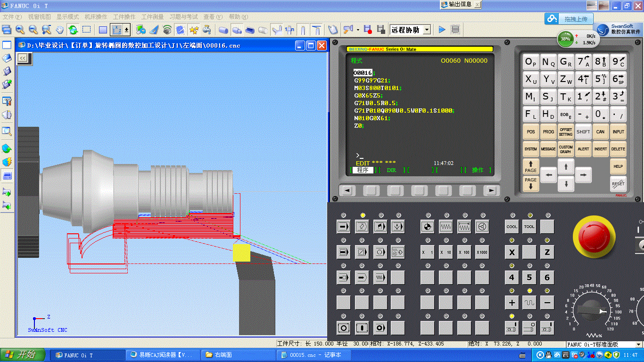Click the EOB key on keypad

566,114
